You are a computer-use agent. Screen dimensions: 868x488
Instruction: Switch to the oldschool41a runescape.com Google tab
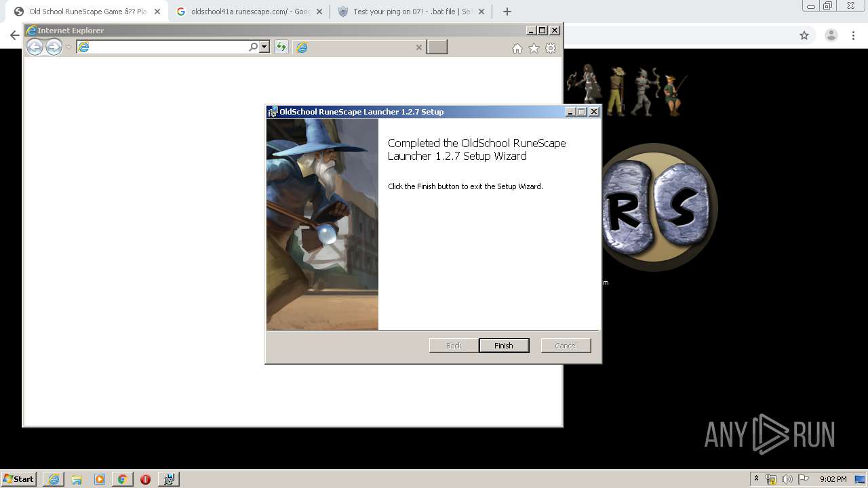(250, 12)
